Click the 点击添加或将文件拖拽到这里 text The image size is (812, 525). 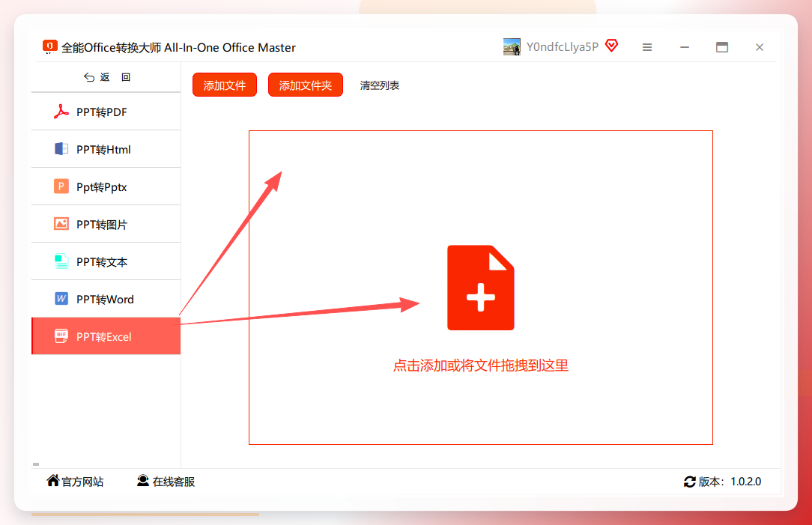tap(481, 365)
